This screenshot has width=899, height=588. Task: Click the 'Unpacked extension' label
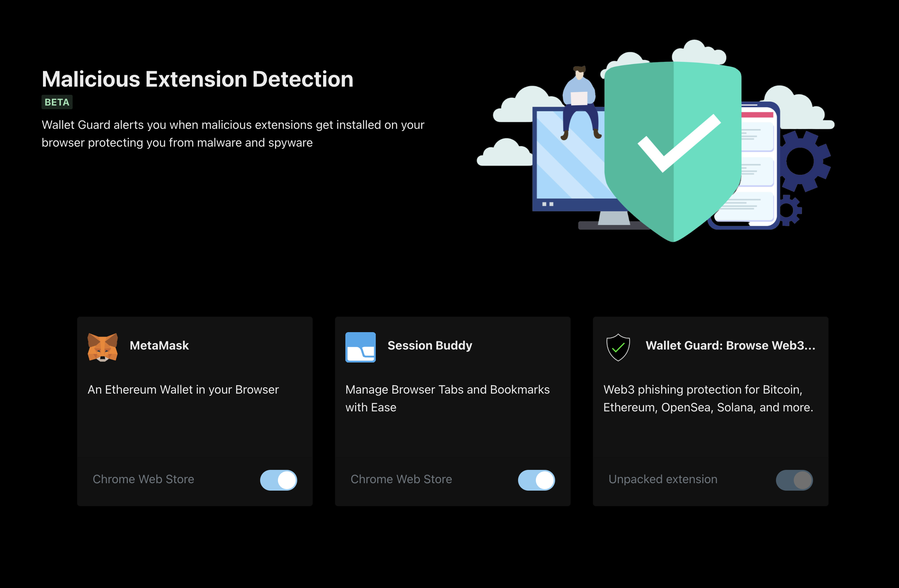[663, 479]
